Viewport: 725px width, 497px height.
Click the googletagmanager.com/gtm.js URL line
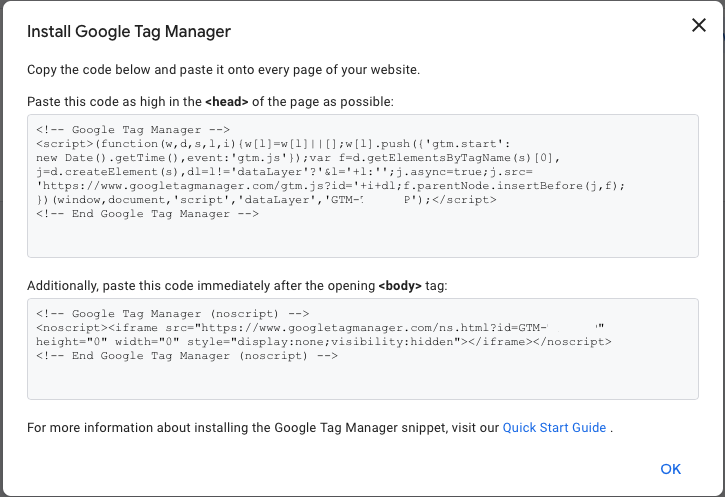331,186
